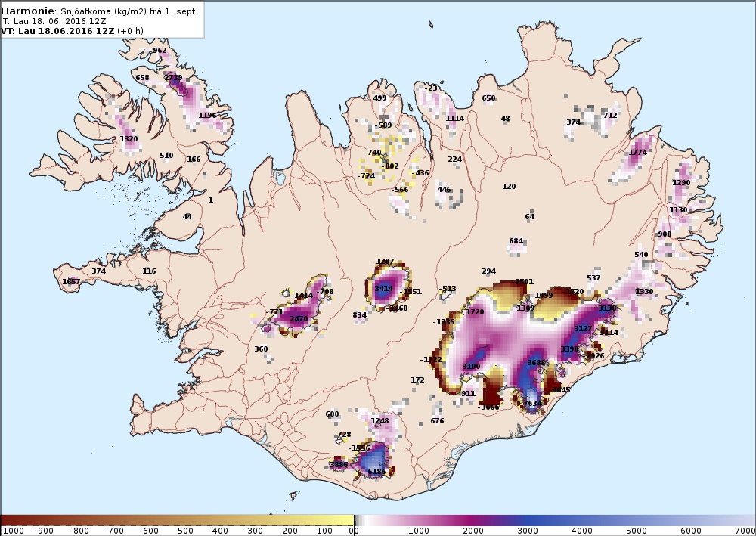Click the 834 value label
Screen dimensions: 756x536
(x=359, y=315)
